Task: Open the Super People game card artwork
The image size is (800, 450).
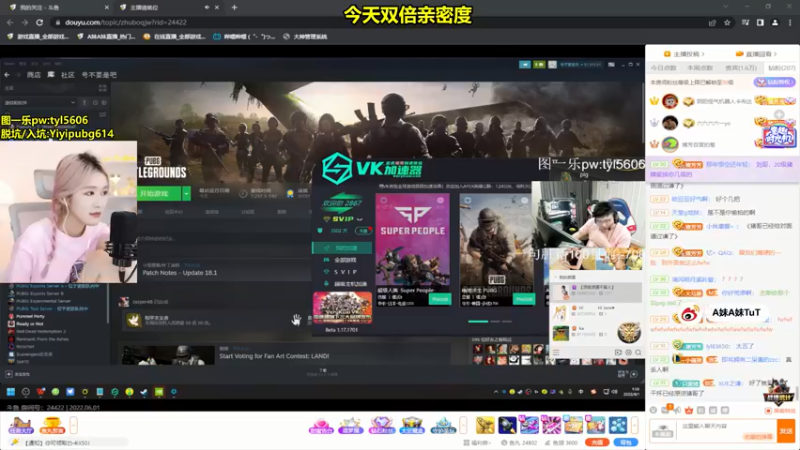Action: click(413, 239)
